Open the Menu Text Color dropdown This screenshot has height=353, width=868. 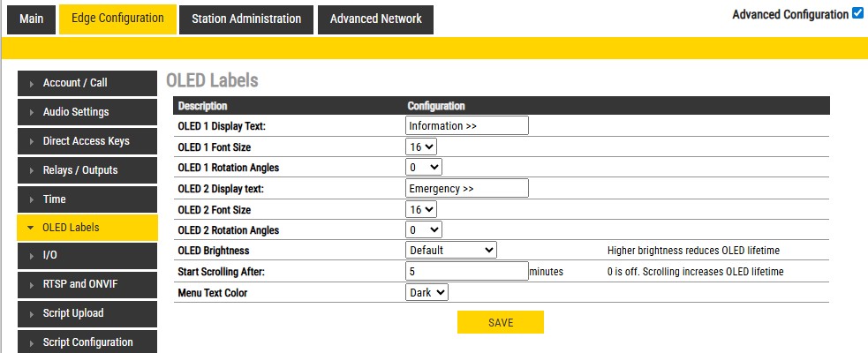427,291
